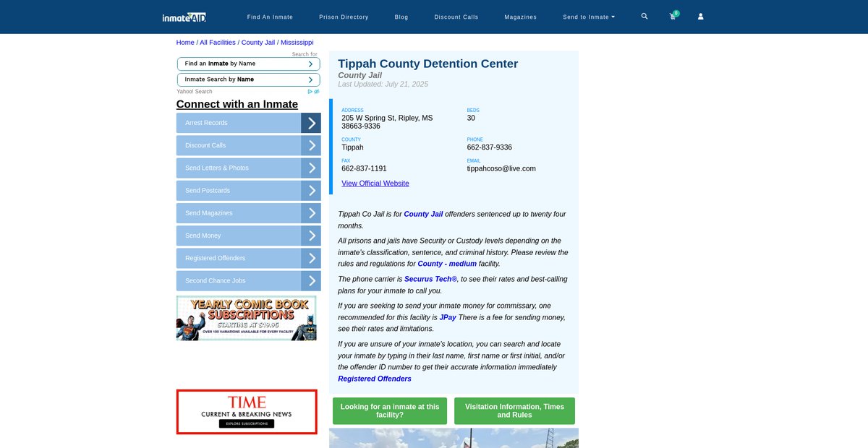Click the arrow icon beside Arrest Records
The height and width of the screenshot is (448, 868).
click(x=311, y=123)
